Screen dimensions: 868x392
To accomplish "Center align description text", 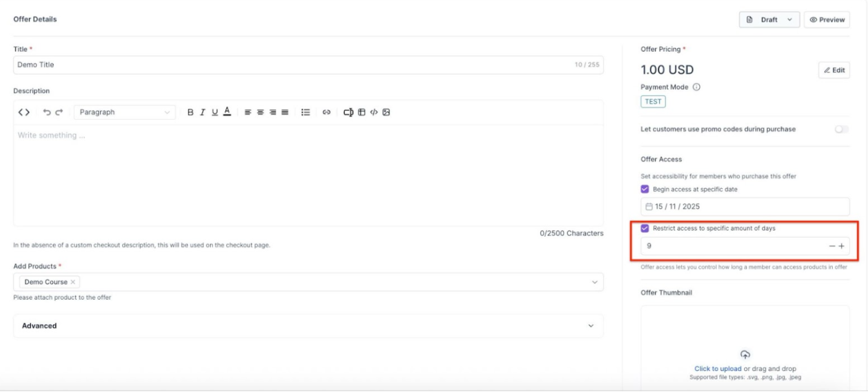I will click(260, 112).
